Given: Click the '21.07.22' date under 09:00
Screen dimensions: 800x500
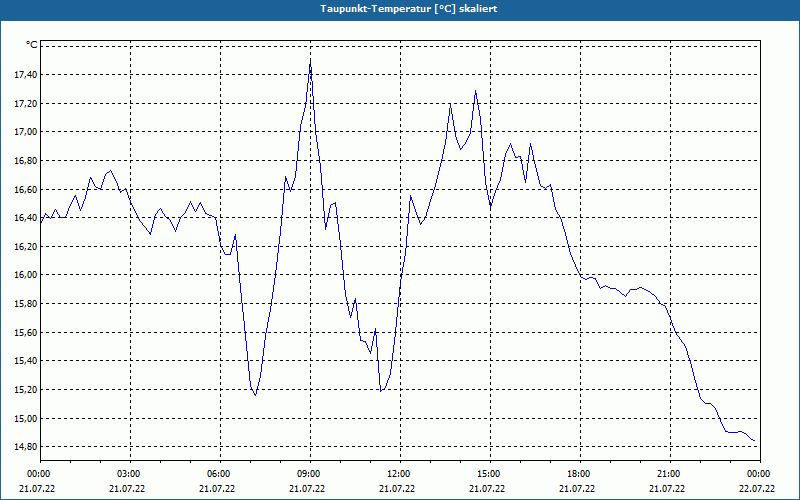Looking at the screenshot, I should [x=307, y=488].
